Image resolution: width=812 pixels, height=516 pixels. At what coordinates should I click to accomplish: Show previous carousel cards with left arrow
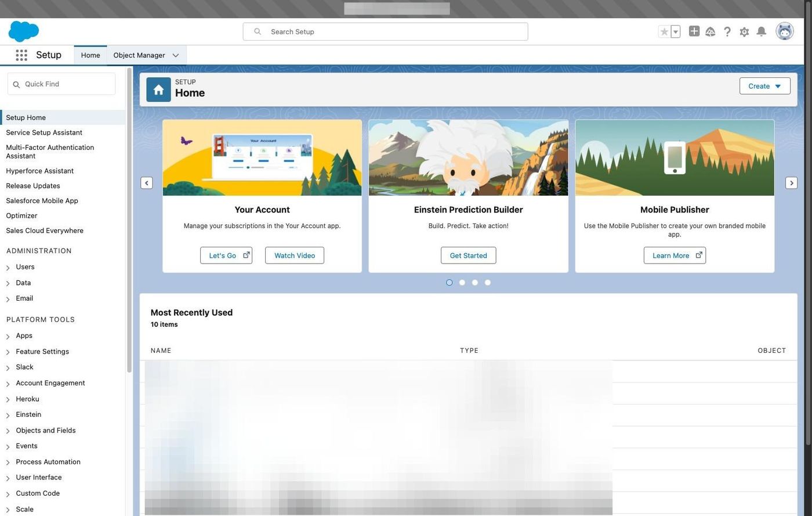[147, 183]
